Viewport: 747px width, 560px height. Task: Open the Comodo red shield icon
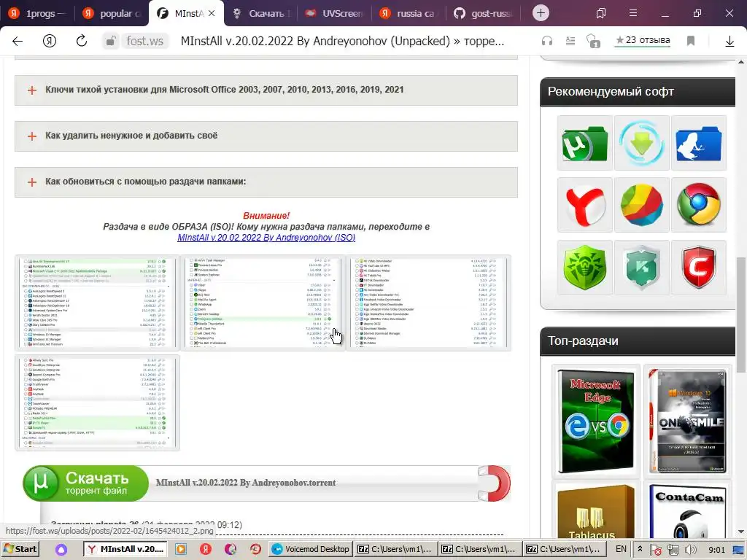[698, 268]
